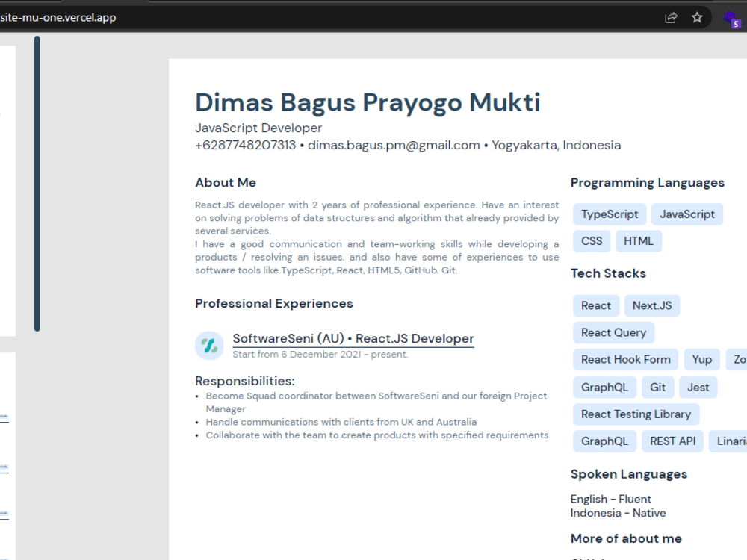Click the Jest tech stack tag
Viewport: 747px width, 560px height.
point(698,387)
